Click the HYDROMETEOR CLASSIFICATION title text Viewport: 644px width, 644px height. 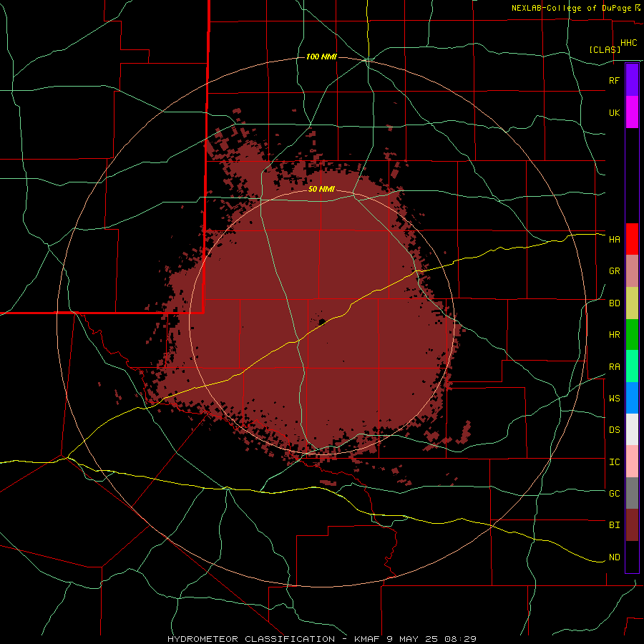click(x=251, y=639)
